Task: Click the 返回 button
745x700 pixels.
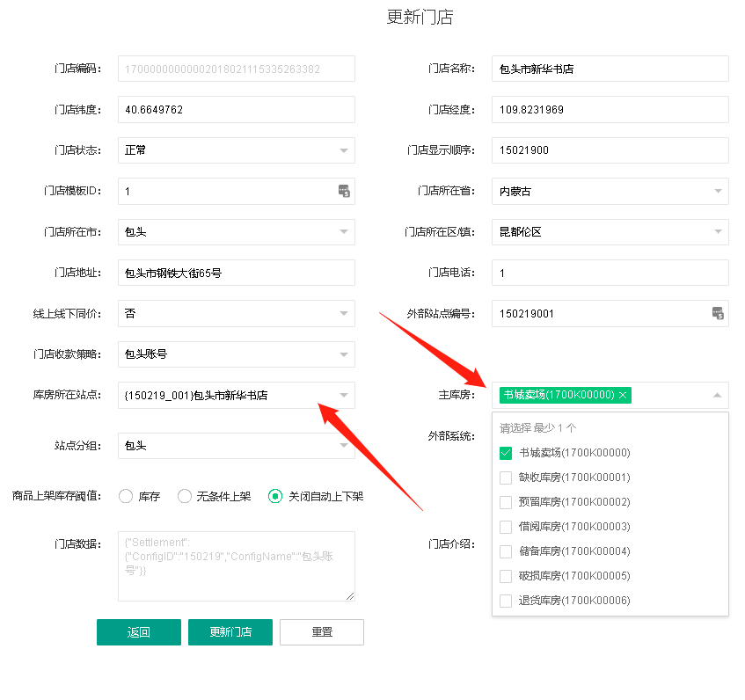Action: (x=139, y=632)
